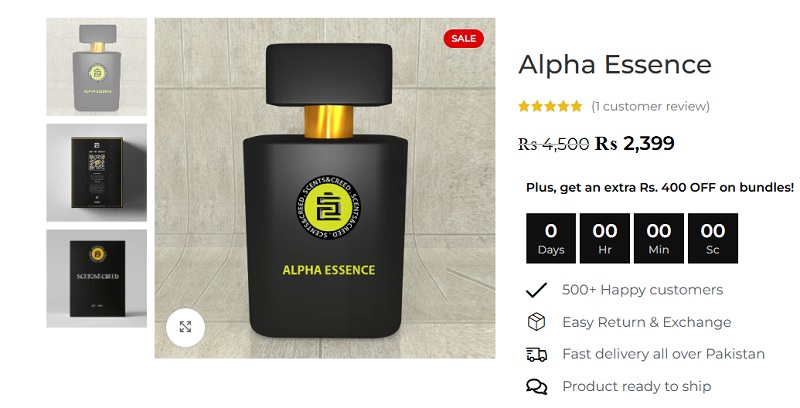Screen dimensions: 800x408
Task: Select the QR code box thumbnail
Action: pos(96,172)
